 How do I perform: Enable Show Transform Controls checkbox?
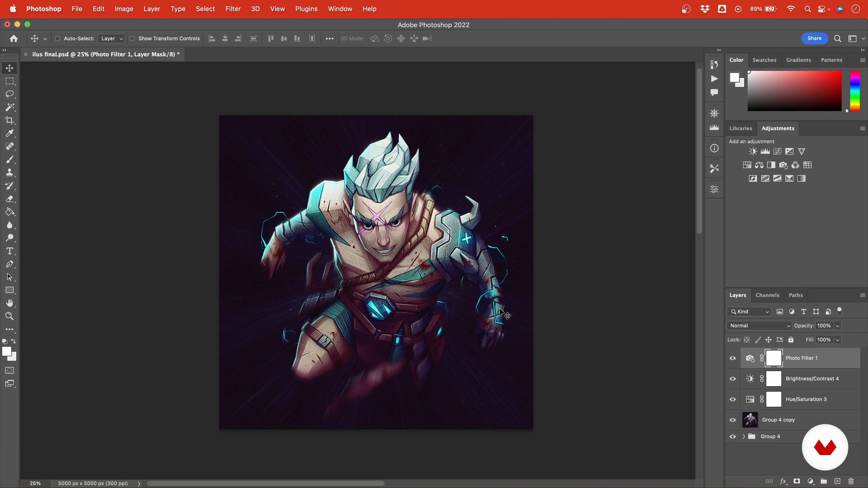pyautogui.click(x=132, y=38)
